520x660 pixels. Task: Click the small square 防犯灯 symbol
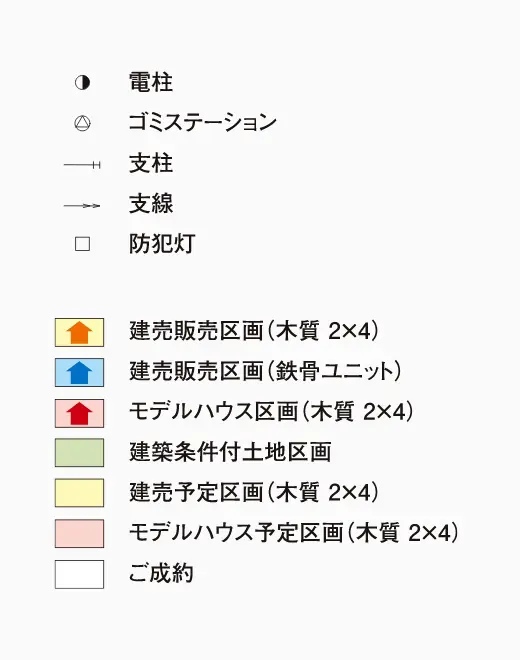coord(82,244)
